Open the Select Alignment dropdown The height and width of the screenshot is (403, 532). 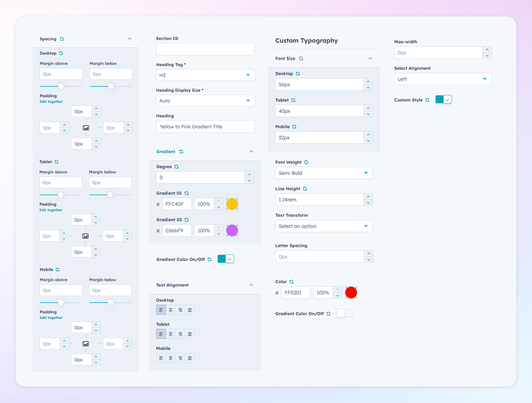[x=443, y=79]
